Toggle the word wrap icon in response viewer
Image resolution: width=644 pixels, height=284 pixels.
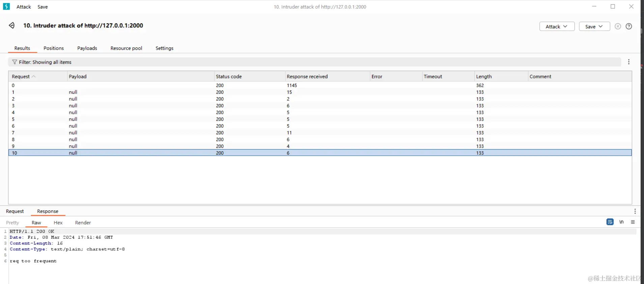pos(610,222)
